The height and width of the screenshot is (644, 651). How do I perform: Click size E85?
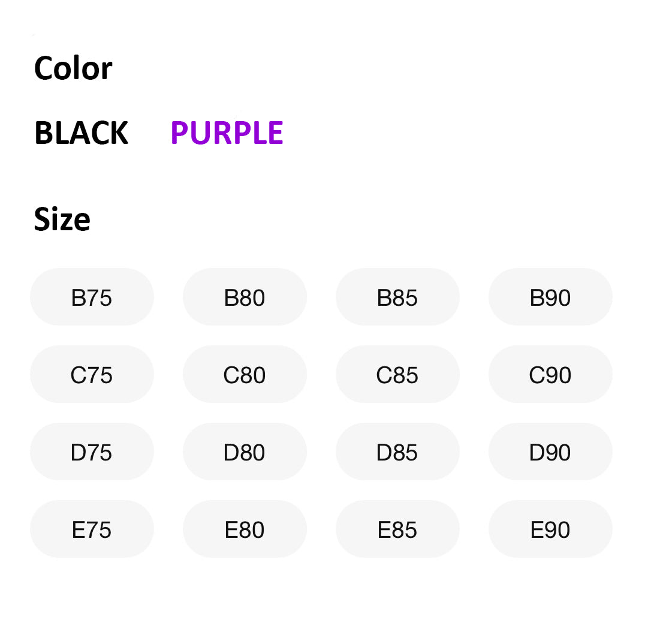pyautogui.click(x=397, y=529)
